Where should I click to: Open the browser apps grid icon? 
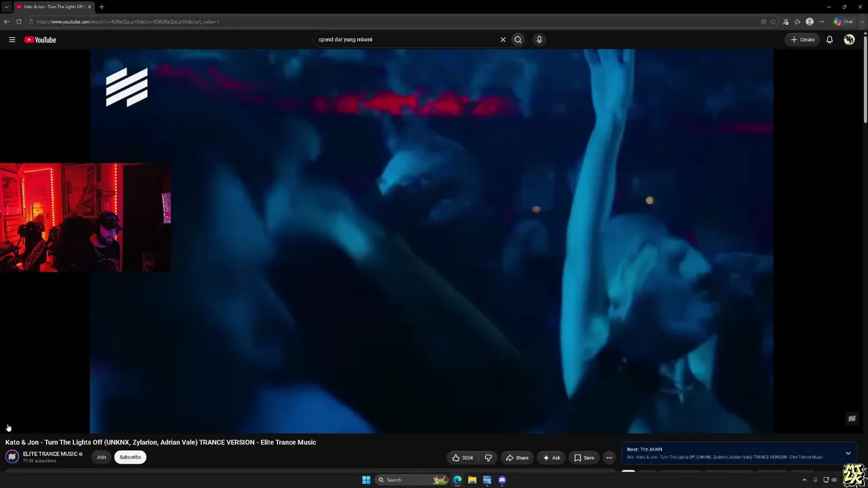click(763, 22)
